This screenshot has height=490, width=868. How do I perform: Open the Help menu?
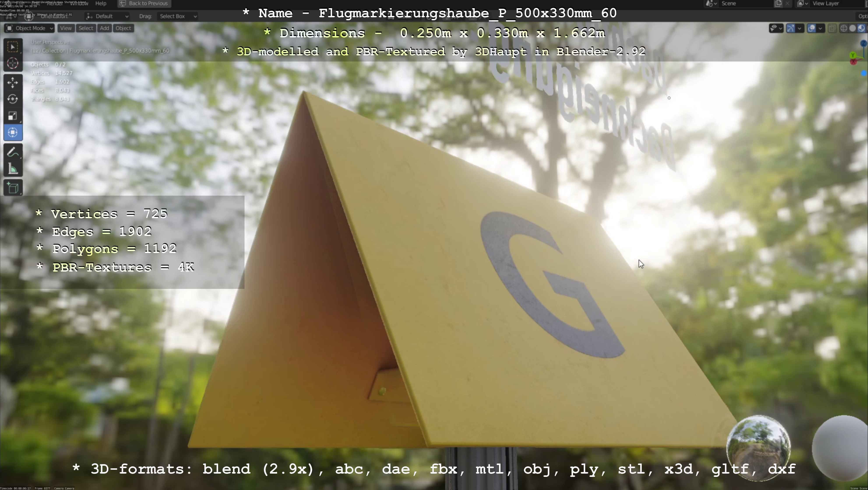point(101,3)
